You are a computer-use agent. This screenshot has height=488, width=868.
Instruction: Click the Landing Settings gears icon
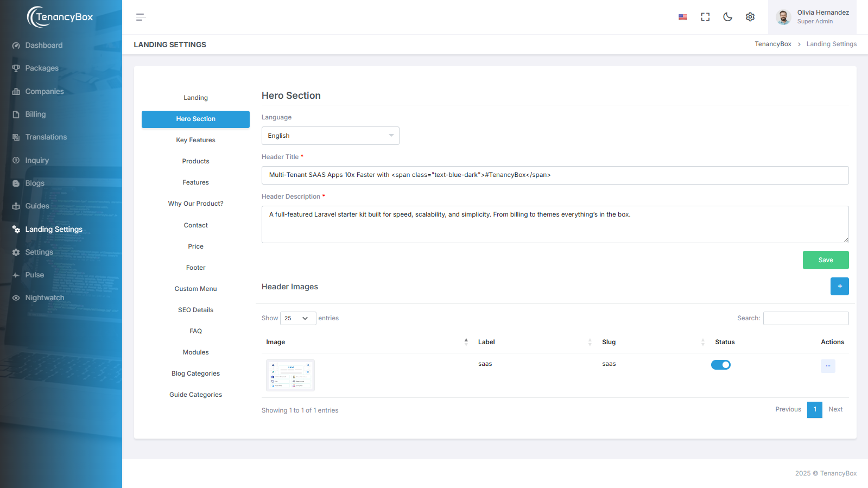(x=16, y=230)
